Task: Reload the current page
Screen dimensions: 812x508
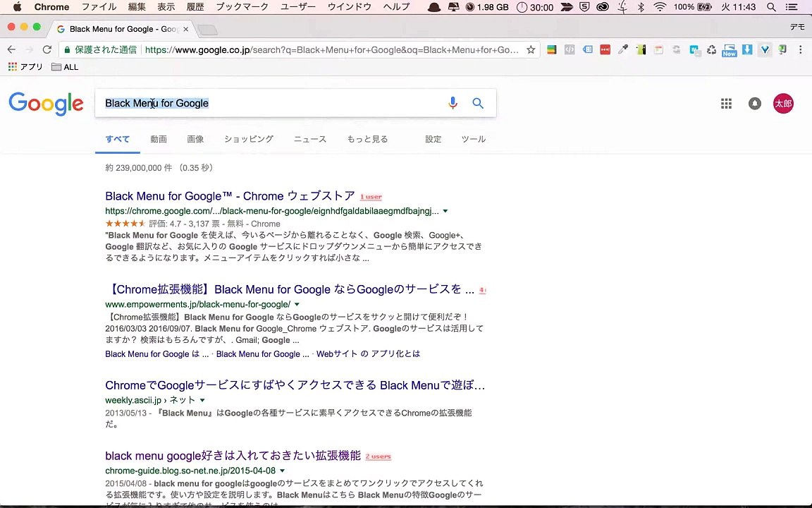Action: [x=47, y=50]
